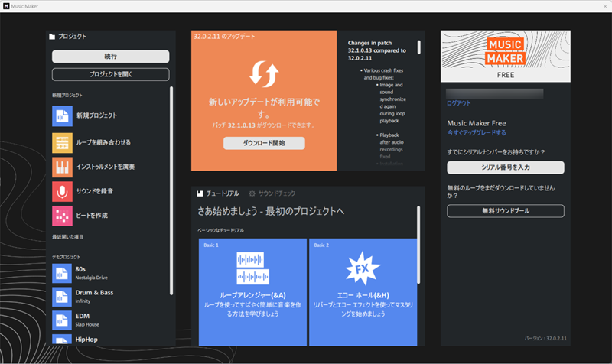Screen dimensions: 612x364
Task: Click the 32.0.2.11 のアップデート heading
Action: 224,37
